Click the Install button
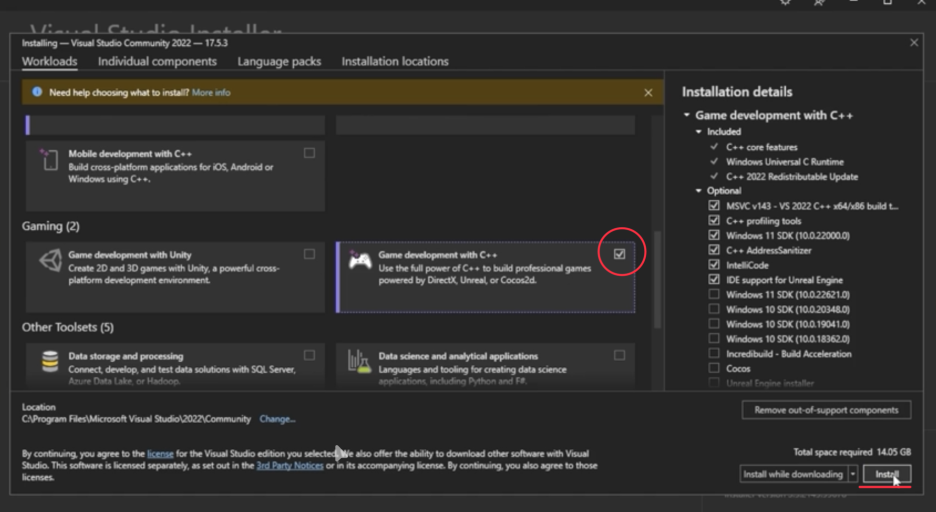Image resolution: width=936 pixels, height=512 pixels. (x=887, y=474)
